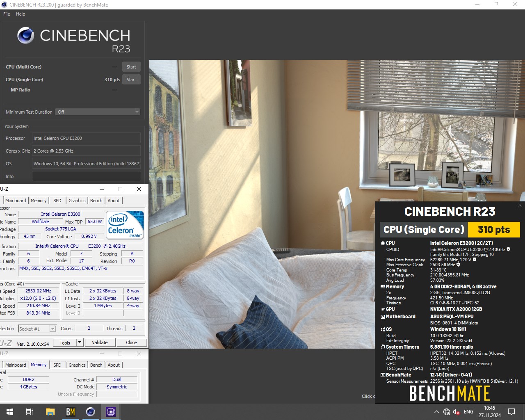Image resolution: width=525 pixels, height=420 pixels.
Task: Switch to About tab in upper CPU-Z
Action: tap(114, 201)
